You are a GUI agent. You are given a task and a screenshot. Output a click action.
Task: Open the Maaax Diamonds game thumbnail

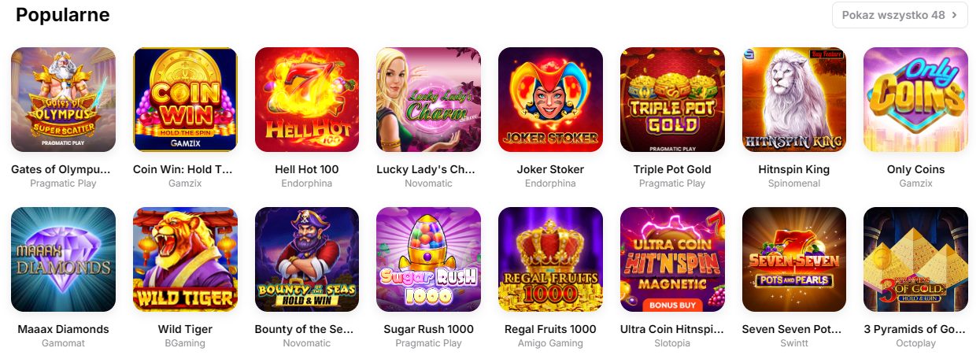[63, 259]
